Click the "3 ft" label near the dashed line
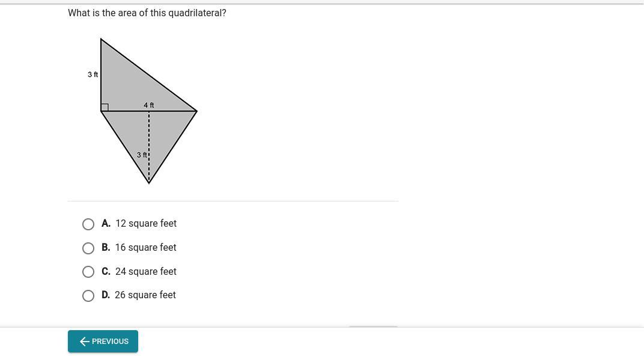 [x=142, y=155]
